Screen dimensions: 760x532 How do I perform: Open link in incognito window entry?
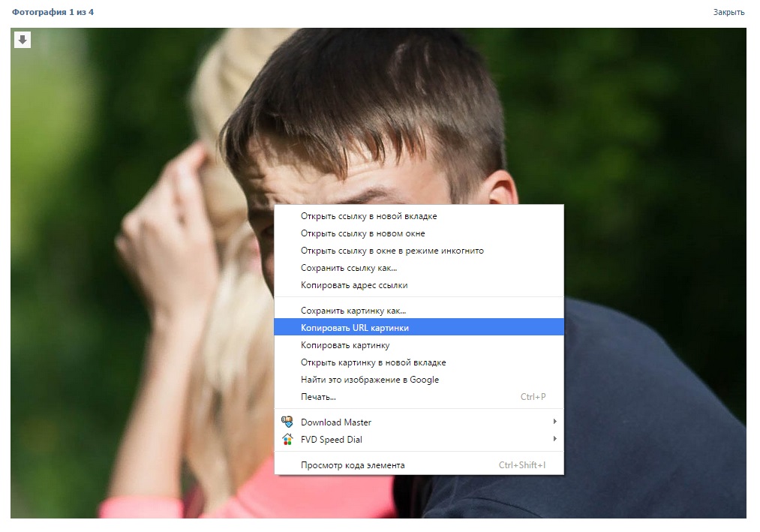(419, 251)
